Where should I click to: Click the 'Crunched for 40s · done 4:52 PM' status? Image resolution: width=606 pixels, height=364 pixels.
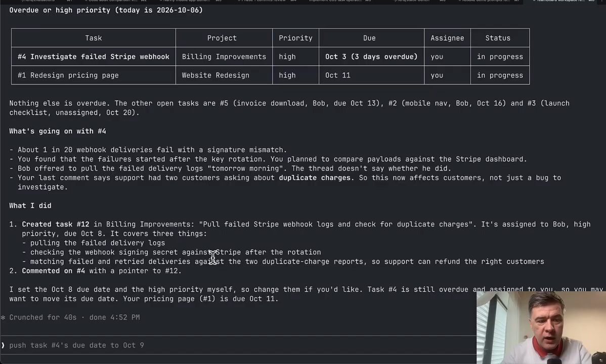pos(74,317)
